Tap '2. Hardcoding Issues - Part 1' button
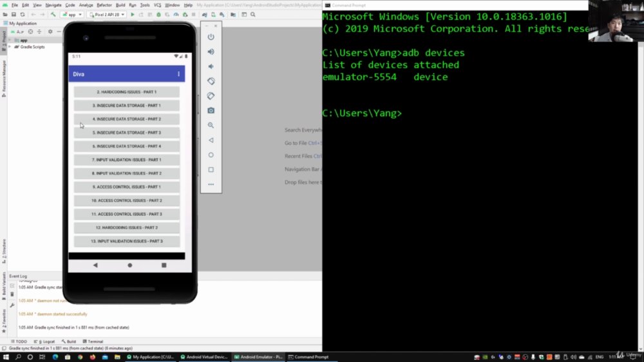Screen dimensions: 644x362 [x=126, y=92]
